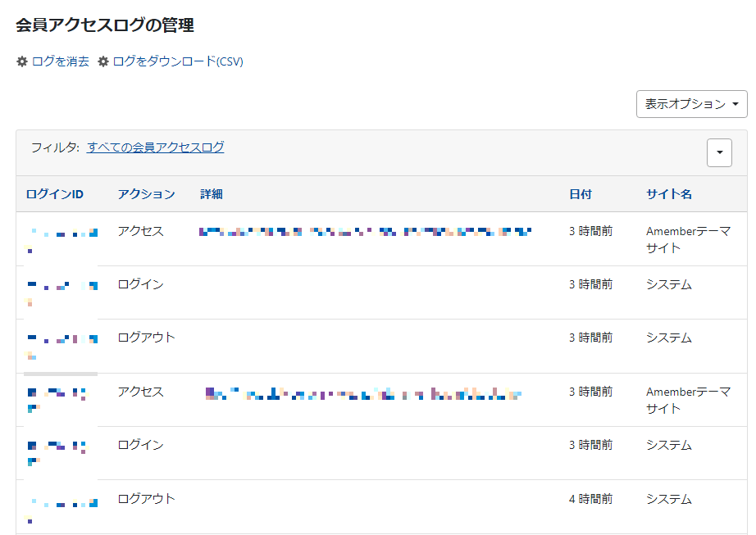Click the gear icon beside ログを消去
756x535 pixels.
[21, 61]
